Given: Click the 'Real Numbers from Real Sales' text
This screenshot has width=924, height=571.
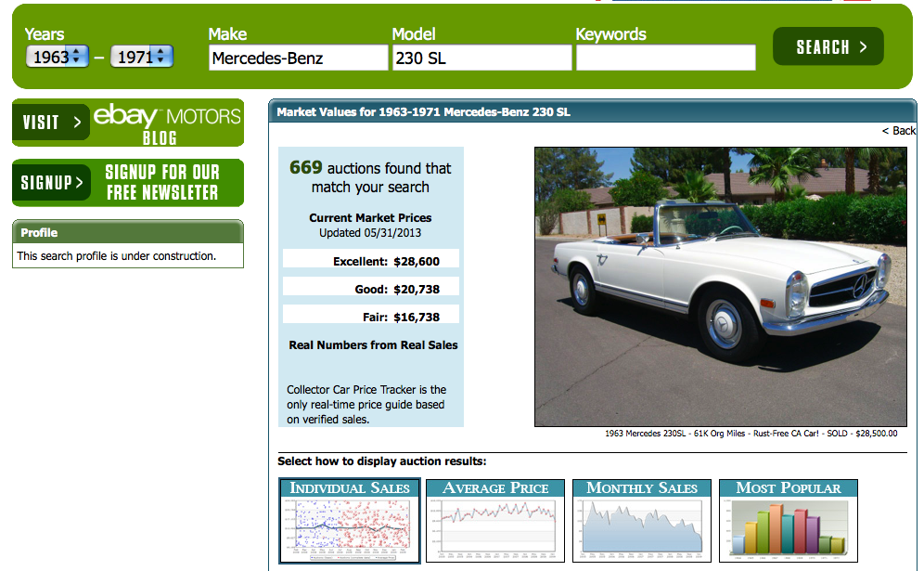Looking at the screenshot, I should (x=373, y=345).
